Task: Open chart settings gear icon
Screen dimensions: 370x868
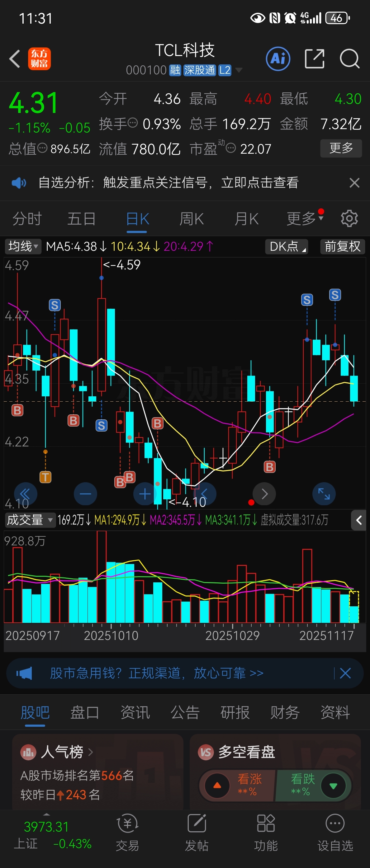Action: click(x=349, y=219)
